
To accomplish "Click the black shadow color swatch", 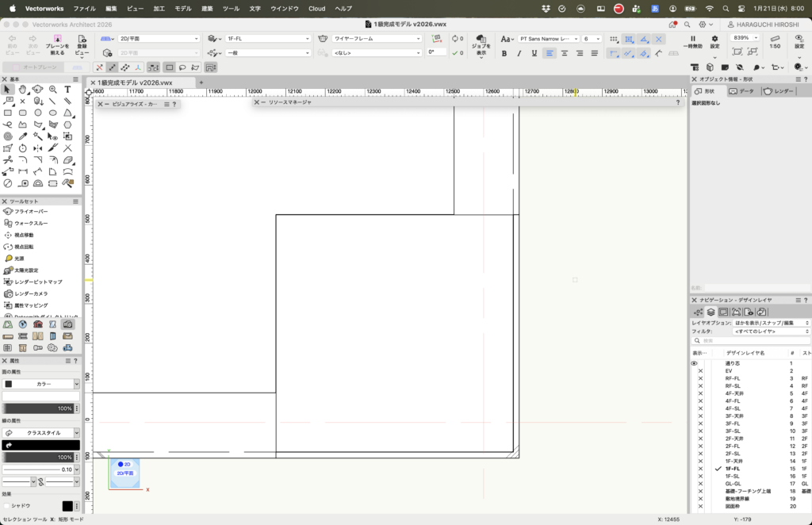I will pos(68,505).
